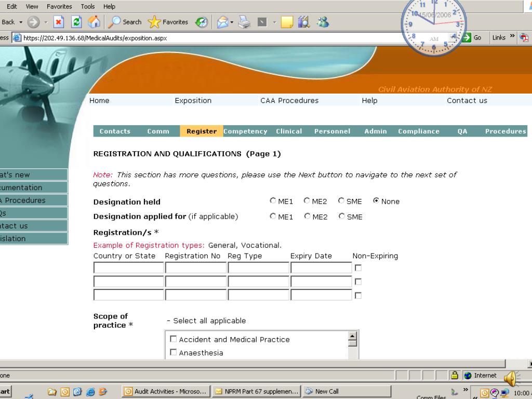Open the Help menu in menu bar
Viewport: 532px width, 399px height.
(109, 6)
